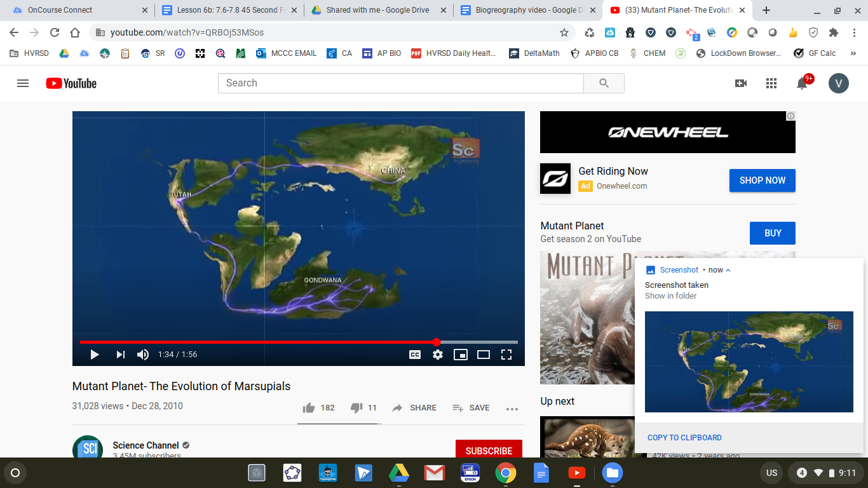Open DeltaMath bookmark
868x488 pixels.
[x=534, y=53]
